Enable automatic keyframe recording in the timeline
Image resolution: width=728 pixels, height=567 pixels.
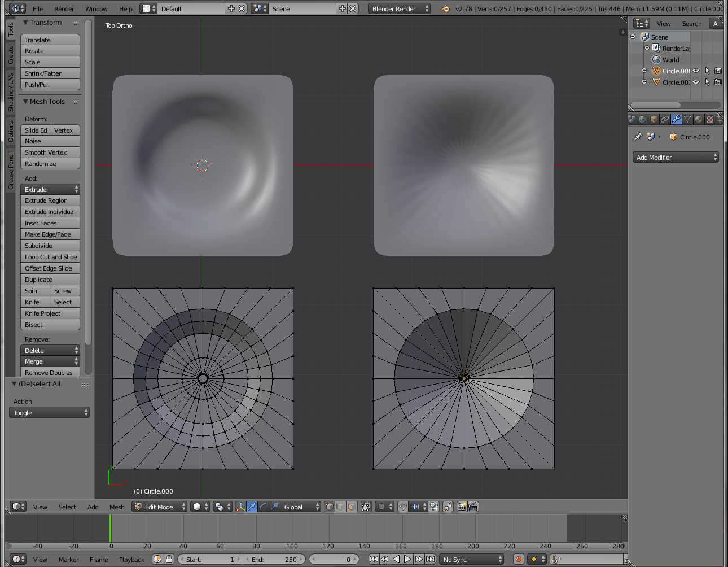point(518,559)
